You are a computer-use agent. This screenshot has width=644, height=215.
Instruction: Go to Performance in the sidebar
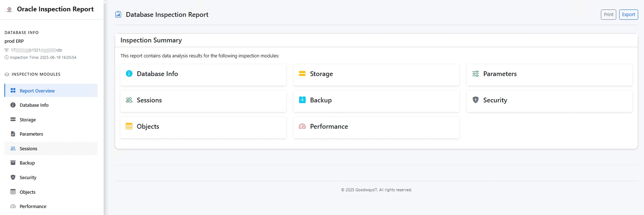point(51,206)
